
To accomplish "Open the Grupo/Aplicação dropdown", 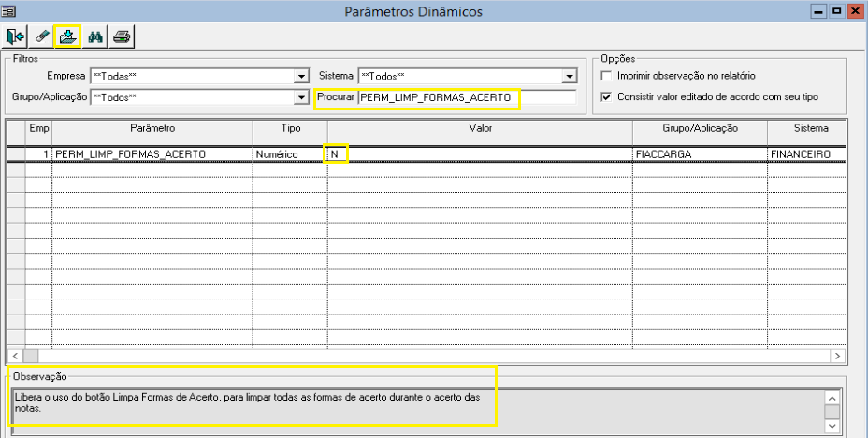I will 301,97.
